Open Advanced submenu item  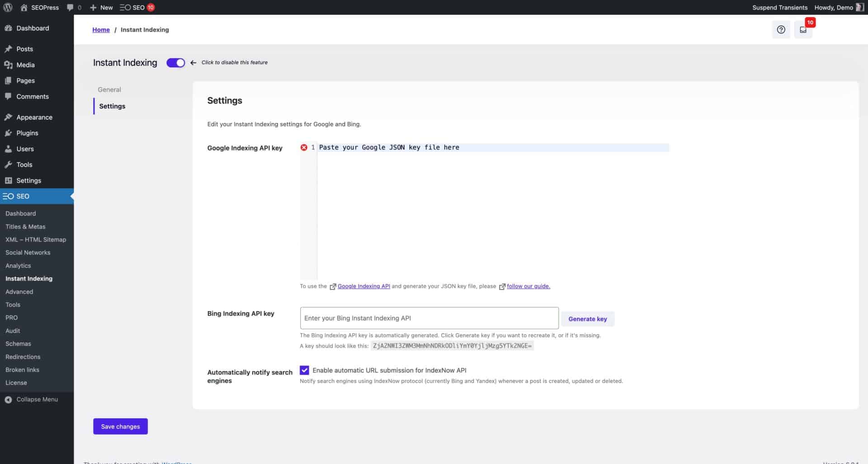(x=19, y=292)
